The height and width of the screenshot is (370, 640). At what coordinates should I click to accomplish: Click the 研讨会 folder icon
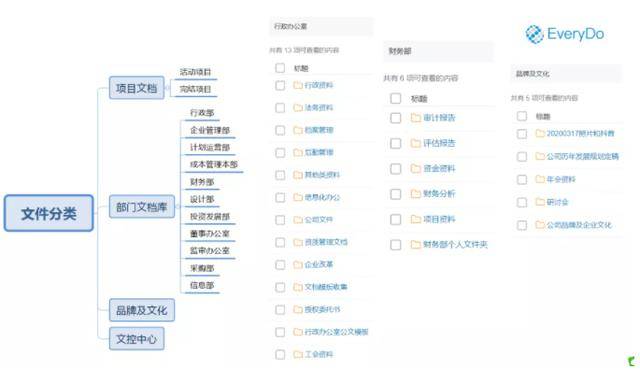(540, 202)
